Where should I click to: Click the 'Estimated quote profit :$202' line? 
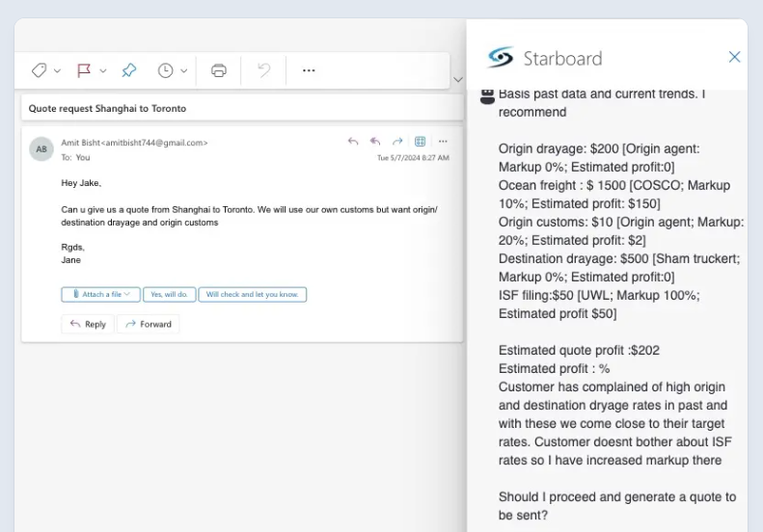tap(579, 350)
